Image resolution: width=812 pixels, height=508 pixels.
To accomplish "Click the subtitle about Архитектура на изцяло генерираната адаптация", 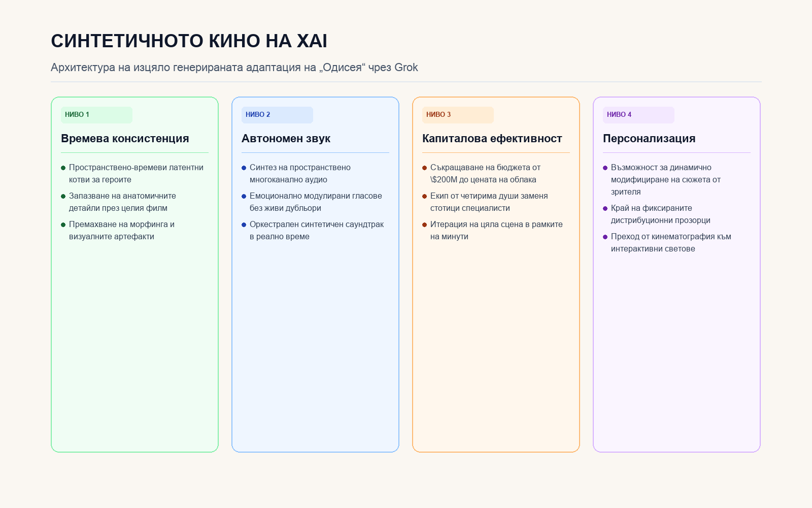I will (234, 68).
